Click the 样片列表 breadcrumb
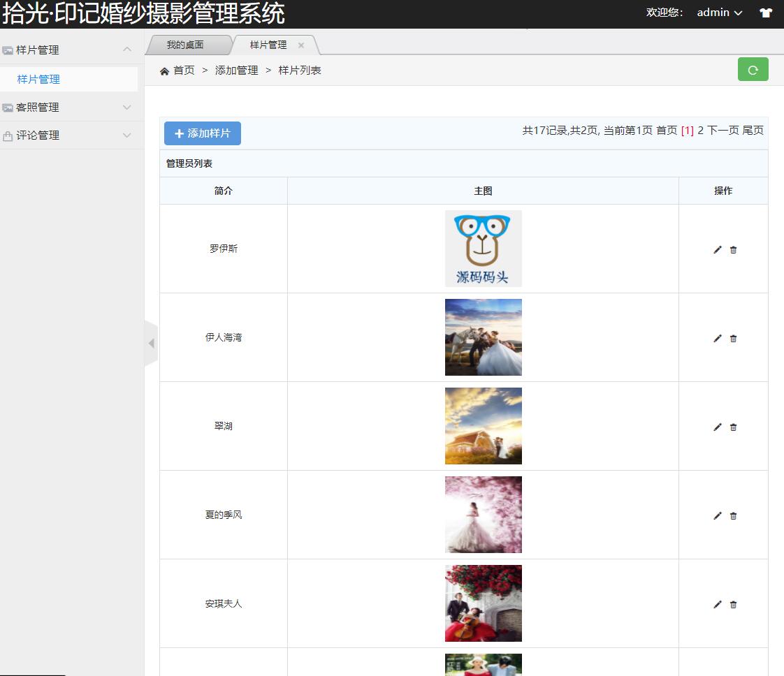The width and height of the screenshot is (784, 676). point(300,71)
